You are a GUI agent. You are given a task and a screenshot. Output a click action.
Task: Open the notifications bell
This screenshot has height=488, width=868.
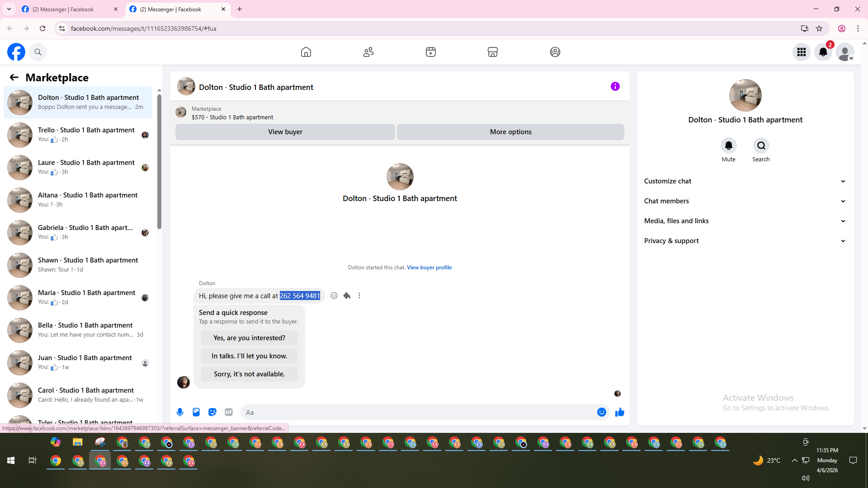coord(823,52)
